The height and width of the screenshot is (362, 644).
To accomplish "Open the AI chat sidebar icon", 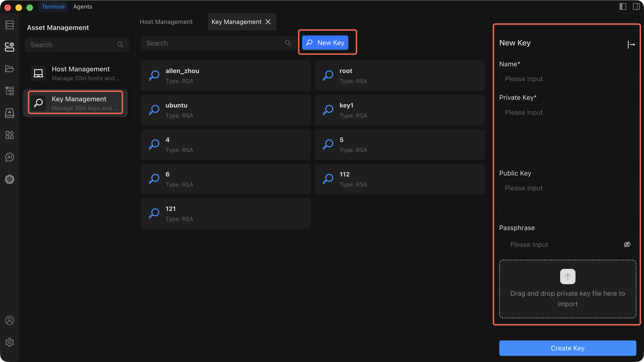I will pyautogui.click(x=10, y=157).
